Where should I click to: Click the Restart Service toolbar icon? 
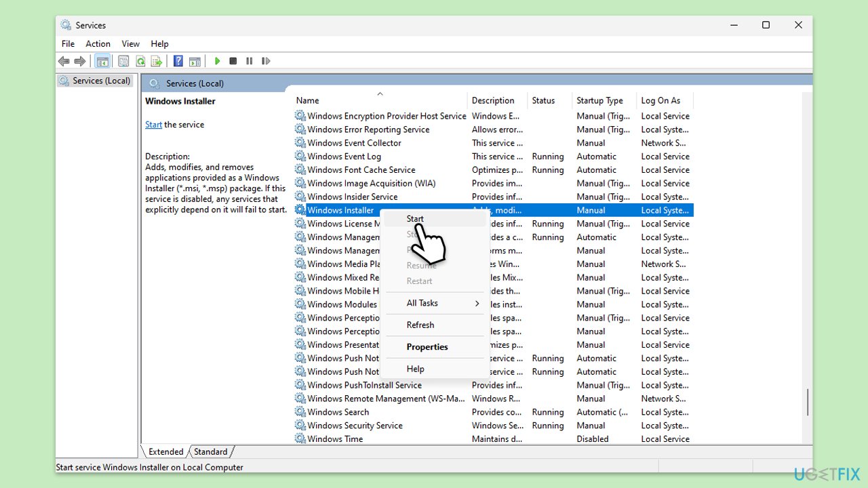(x=266, y=61)
